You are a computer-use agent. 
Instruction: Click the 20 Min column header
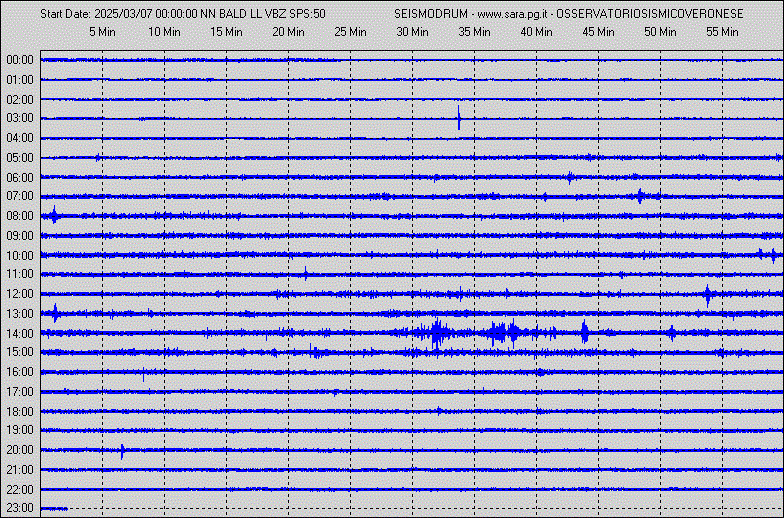tap(288, 32)
